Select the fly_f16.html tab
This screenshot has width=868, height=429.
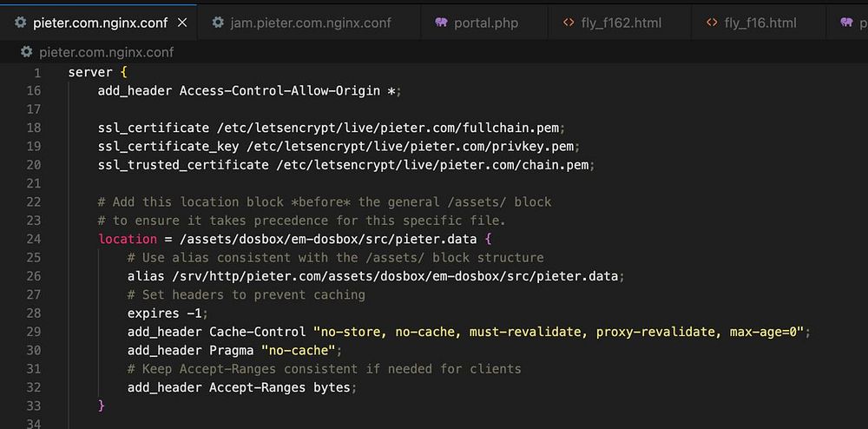(760, 23)
